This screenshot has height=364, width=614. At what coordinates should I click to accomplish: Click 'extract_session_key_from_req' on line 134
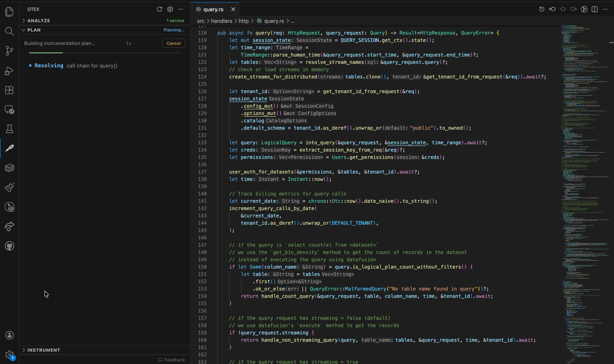tap(340, 150)
